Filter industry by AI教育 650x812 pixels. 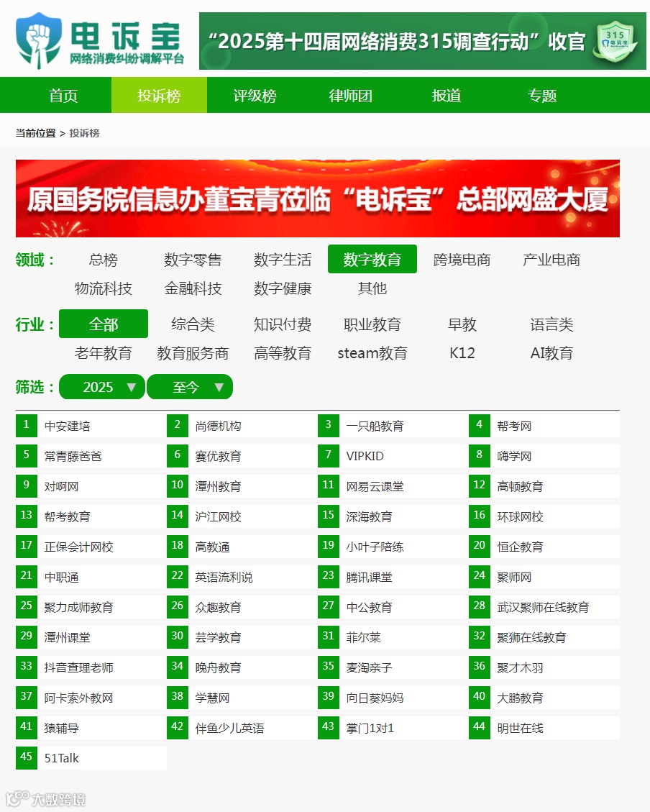click(x=551, y=352)
